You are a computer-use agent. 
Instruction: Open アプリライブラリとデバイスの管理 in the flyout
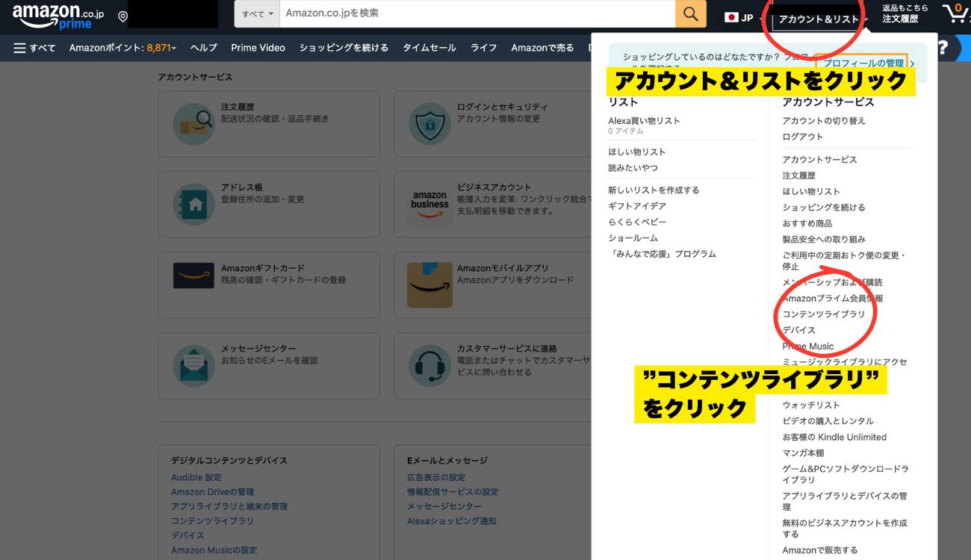pyautogui.click(x=844, y=501)
